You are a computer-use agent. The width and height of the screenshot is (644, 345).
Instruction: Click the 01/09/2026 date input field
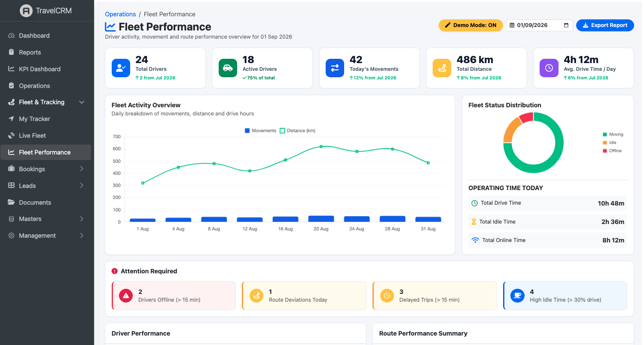pyautogui.click(x=540, y=25)
